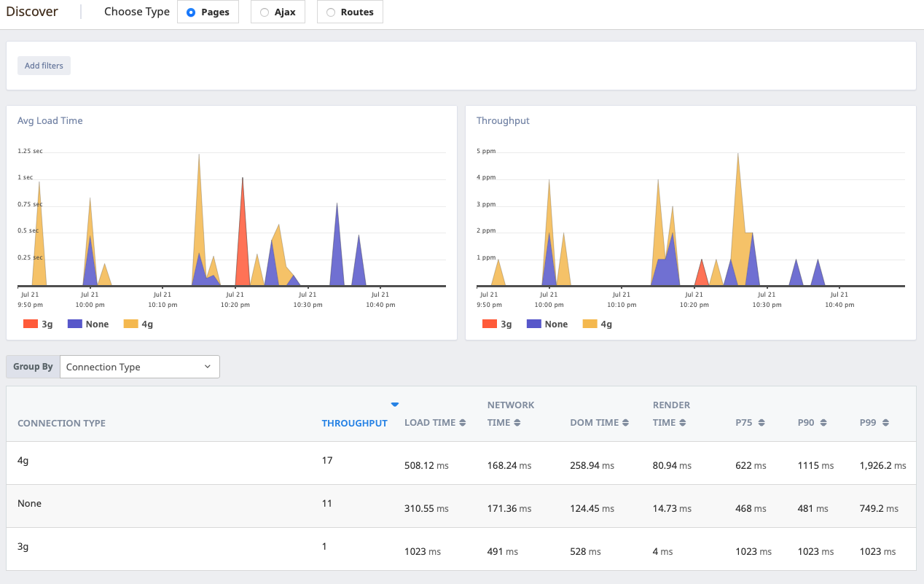Click the 491 ms network time value
The width and height of the screenshot is (924, 584).
pos(503,552)
